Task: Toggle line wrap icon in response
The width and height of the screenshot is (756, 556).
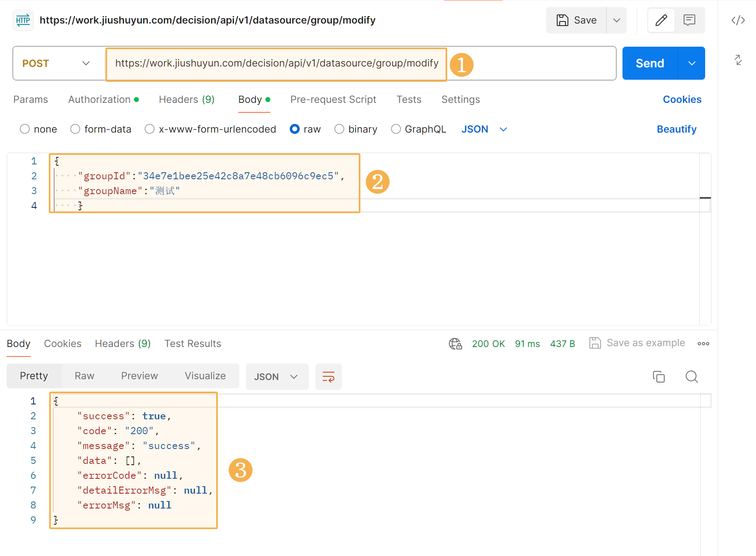Action: point(328,377)
